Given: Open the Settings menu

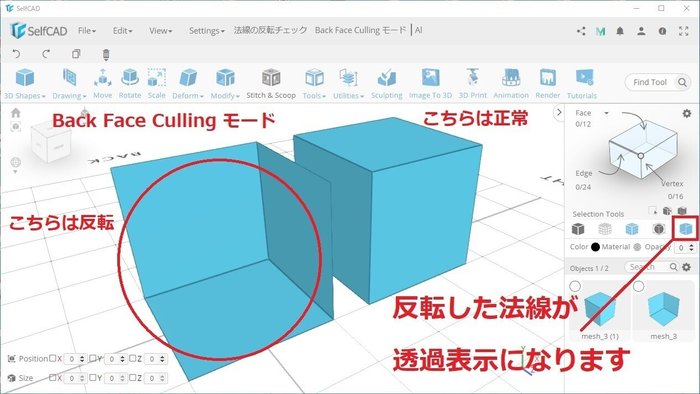Looking at the screenshot, I should tap(206, 31).
